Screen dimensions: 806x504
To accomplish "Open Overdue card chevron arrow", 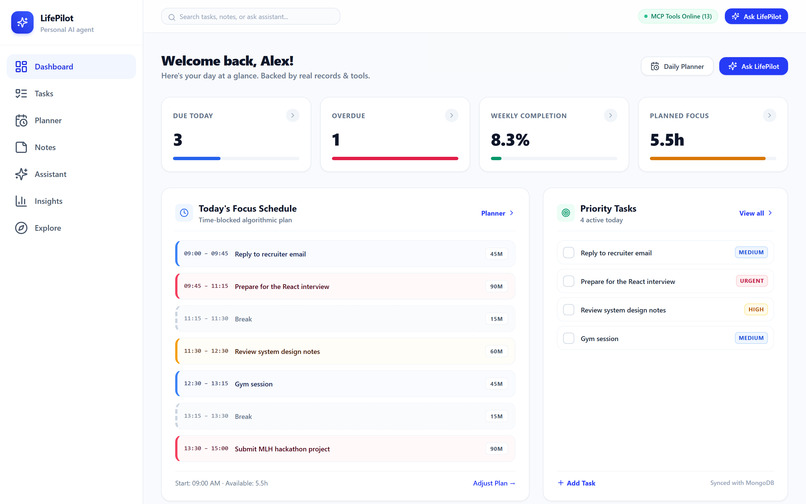I will point(451,115).
